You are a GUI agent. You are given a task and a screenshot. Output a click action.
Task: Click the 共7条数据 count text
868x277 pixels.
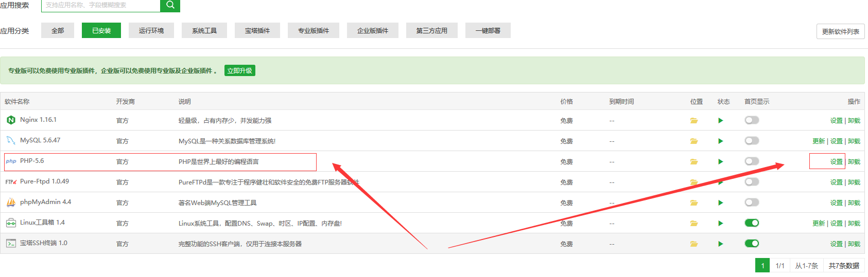click(844, 266)
